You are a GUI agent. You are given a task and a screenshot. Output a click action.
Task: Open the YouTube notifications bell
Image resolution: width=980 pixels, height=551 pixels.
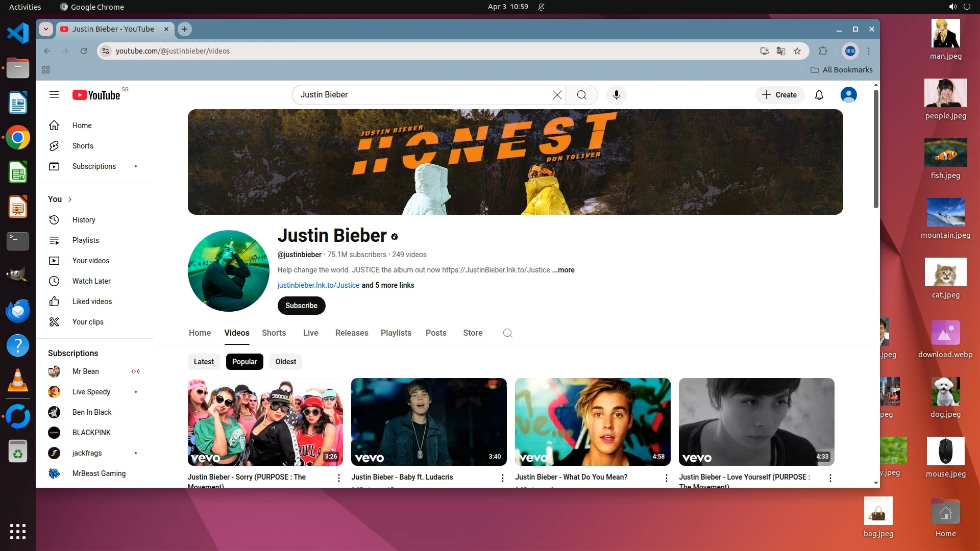819,95
